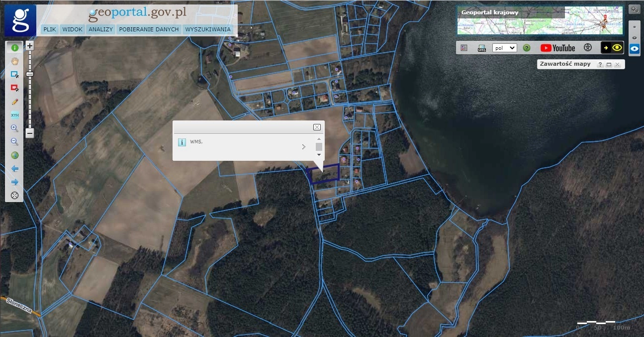The height and width of the screenshot is (337, 644).
Task: Click the magnifier zoom-in tool
Action: point(15,128)
